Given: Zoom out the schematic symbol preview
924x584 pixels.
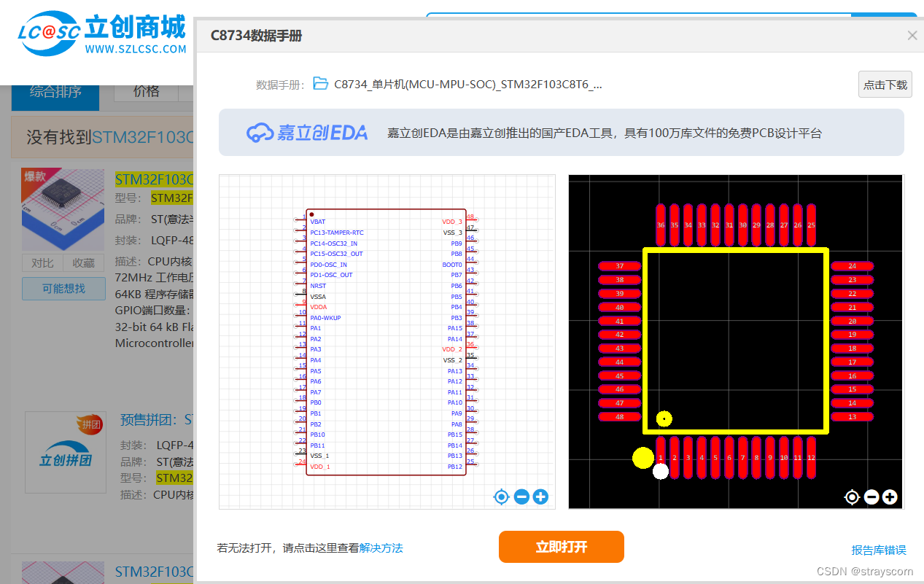Looking at the screenshot, I should coord(521,497).
